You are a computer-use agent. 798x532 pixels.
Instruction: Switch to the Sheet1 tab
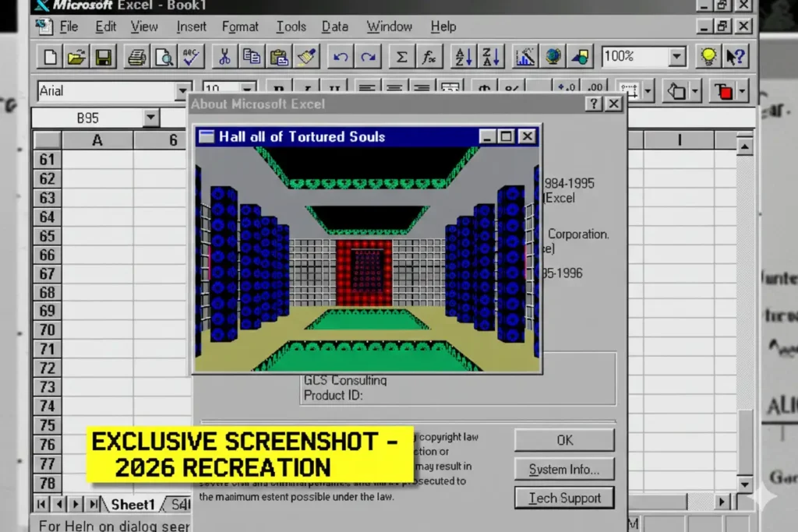coord(132,505)
